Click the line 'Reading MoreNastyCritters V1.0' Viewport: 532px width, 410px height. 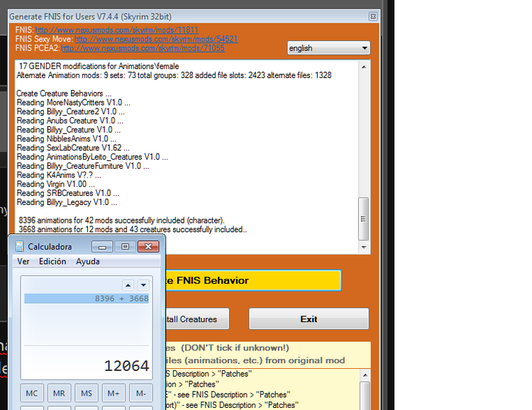coord(73,102)
